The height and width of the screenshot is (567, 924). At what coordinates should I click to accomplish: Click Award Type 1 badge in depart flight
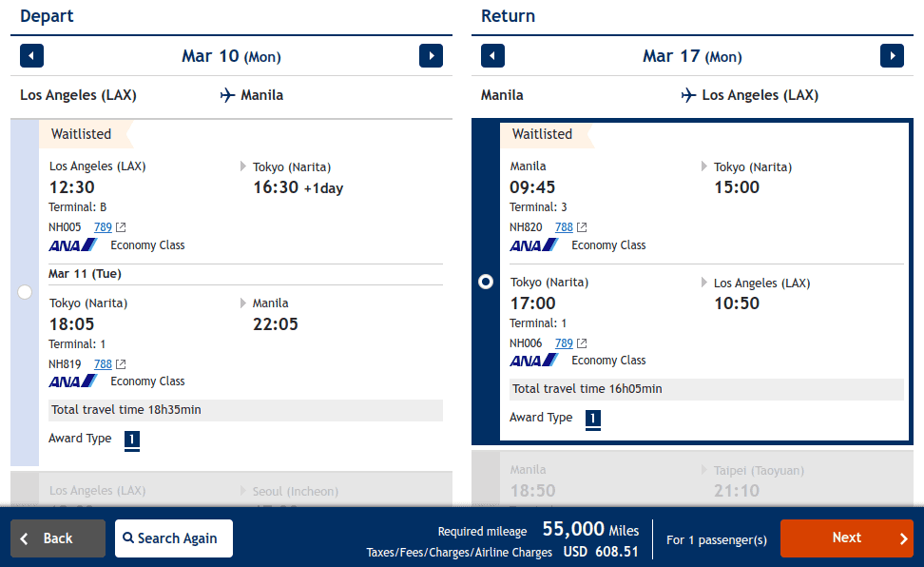pyautogui.click(x=132, y=440)
